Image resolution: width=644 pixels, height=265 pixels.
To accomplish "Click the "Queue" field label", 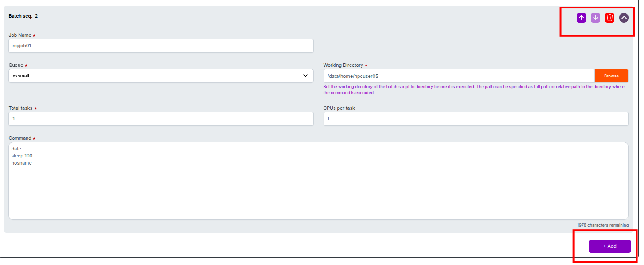I will [x=16, y=65].
